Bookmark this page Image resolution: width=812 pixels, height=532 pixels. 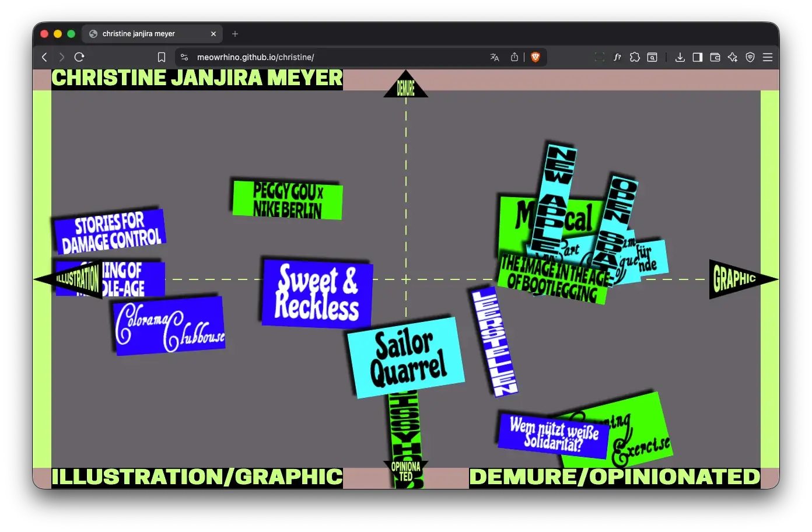(162, 57)
